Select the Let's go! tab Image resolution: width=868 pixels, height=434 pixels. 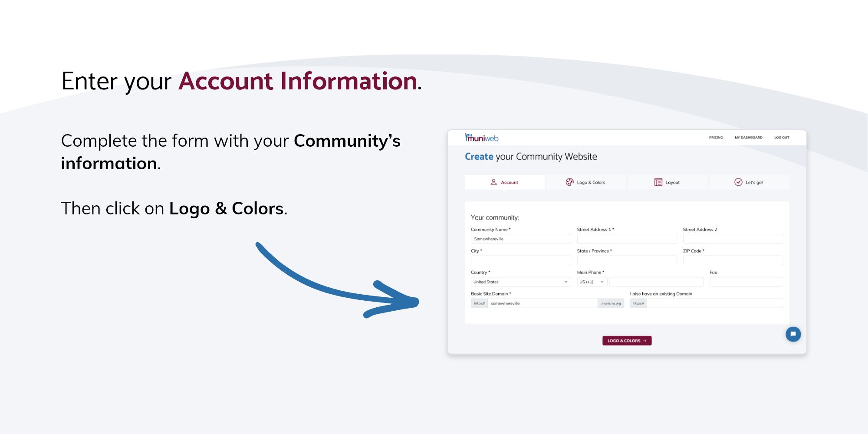[749, 182]
